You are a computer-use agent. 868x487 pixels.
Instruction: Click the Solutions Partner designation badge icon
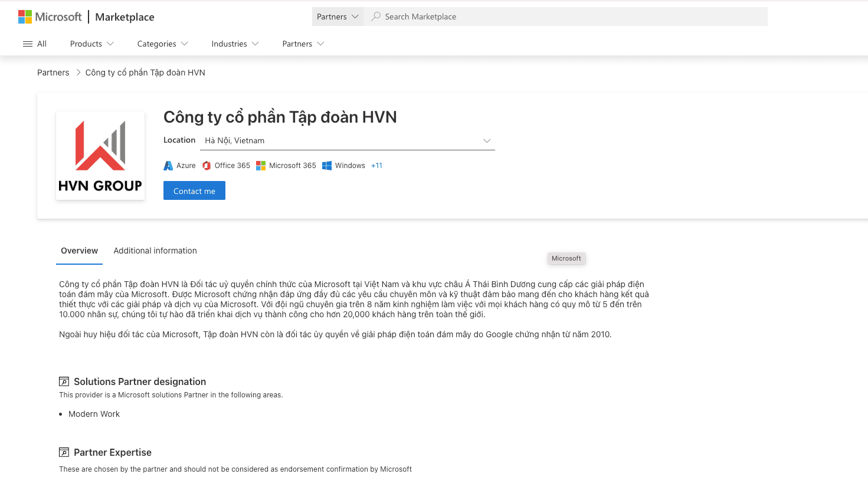click(x=63, y=380)
